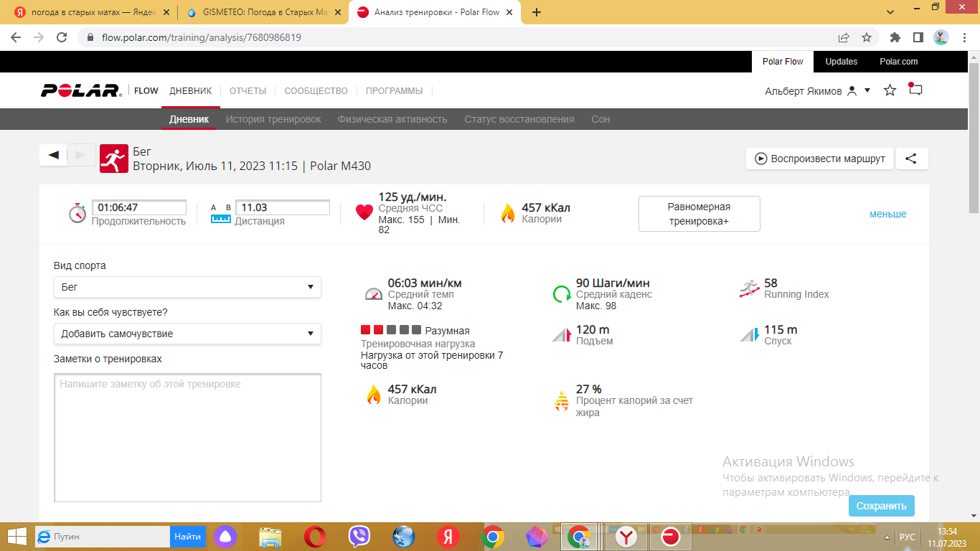This screenshot has height=551, width=980.
Task: Click the stopwatch duration icon
Action: (x=77, y=213)
